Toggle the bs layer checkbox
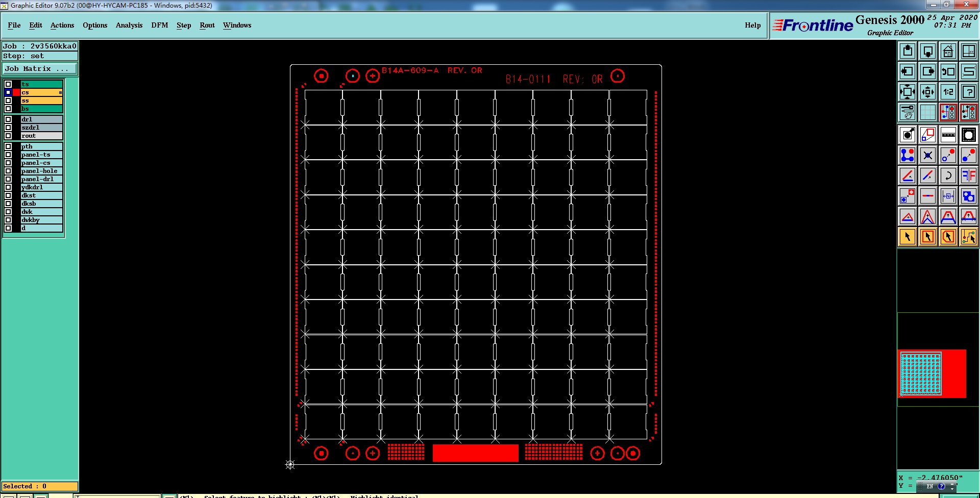This screenshot has height=498, width=980. pyautogui.click(x=8, y=109)
